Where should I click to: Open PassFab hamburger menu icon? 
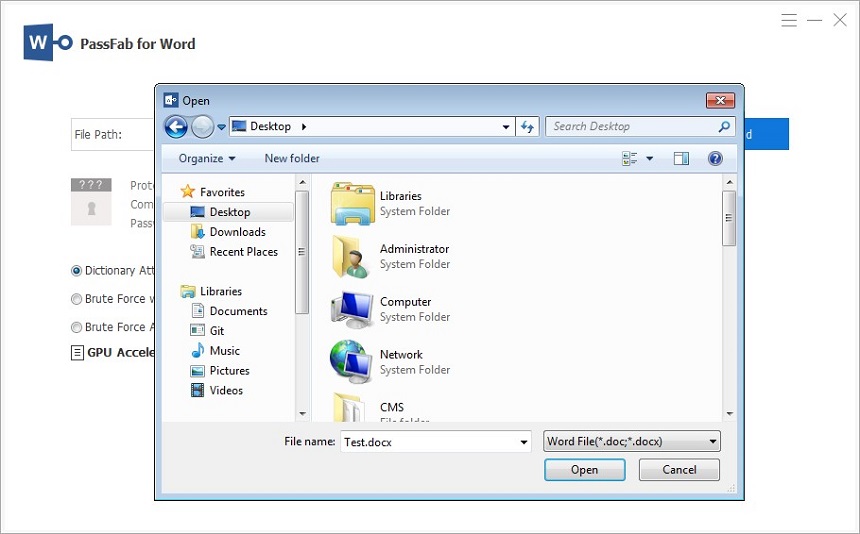tap(789, 20)
